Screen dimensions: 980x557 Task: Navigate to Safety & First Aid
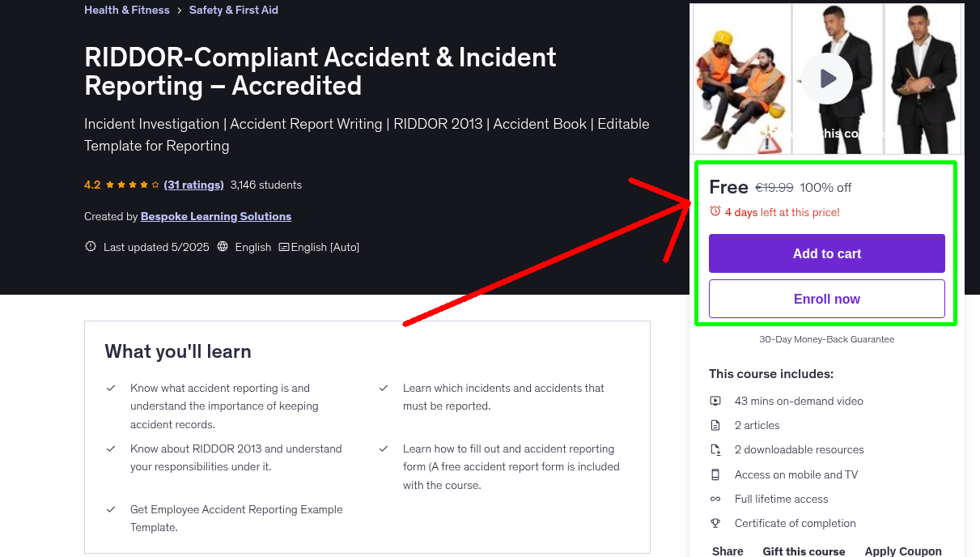click(x=233, y=10)
